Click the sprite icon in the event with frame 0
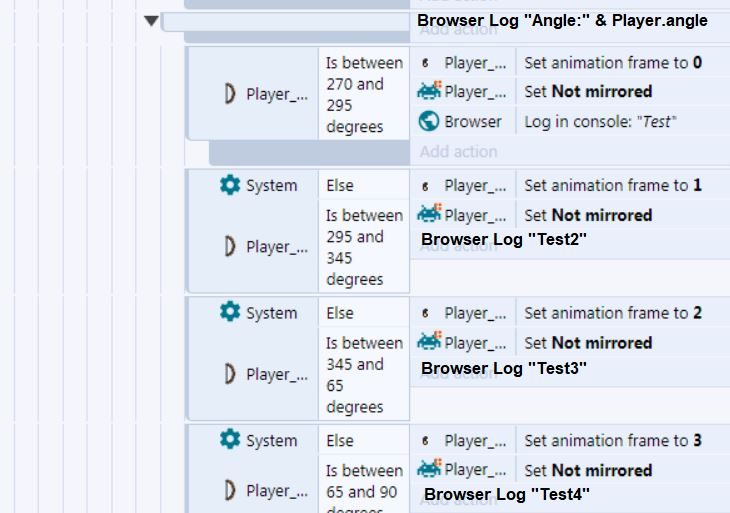 pyautogui.click(x=429, y=91)
